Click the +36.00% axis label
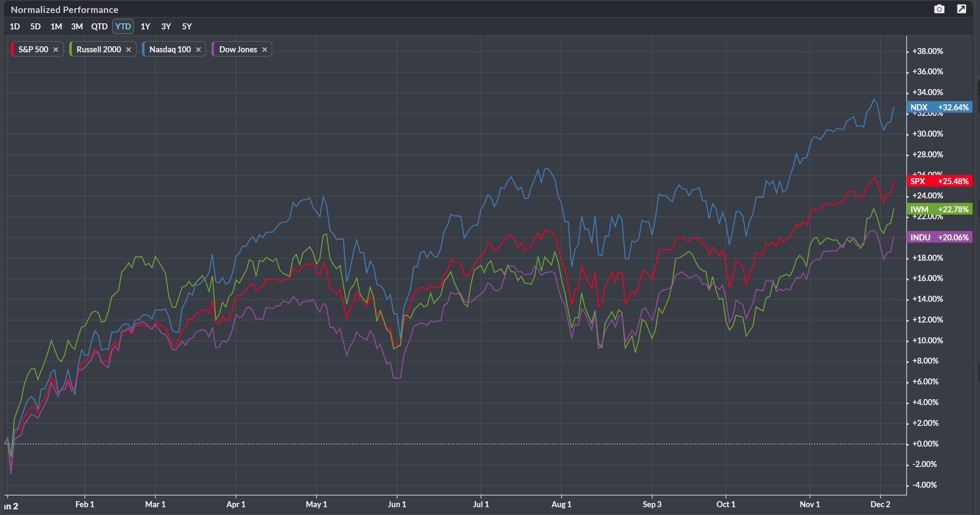 coord(928,71)
